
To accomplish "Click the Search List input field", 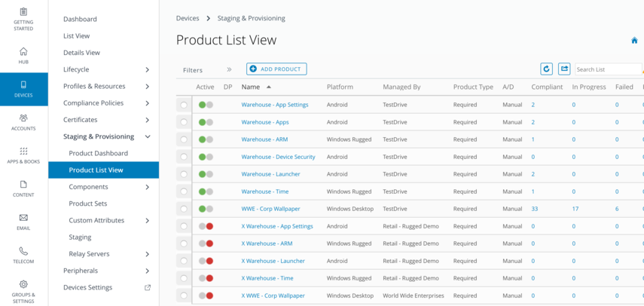I will coord(607,69).
